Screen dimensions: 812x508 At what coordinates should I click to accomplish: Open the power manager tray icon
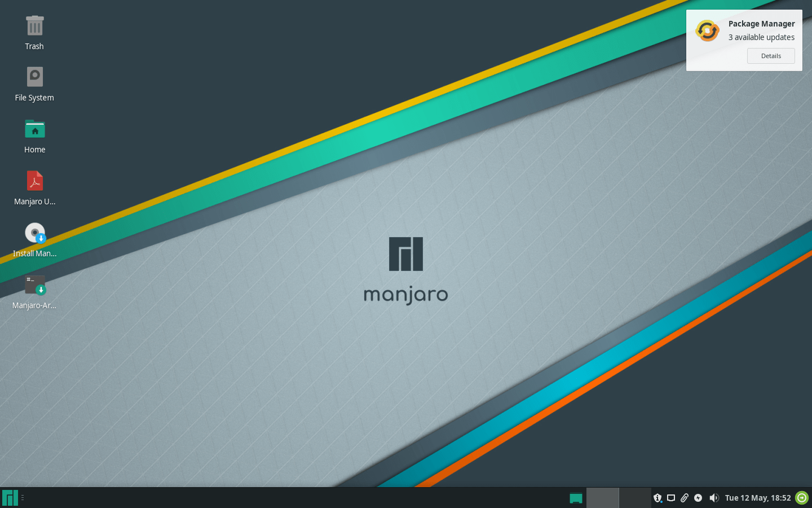[698, 498]
